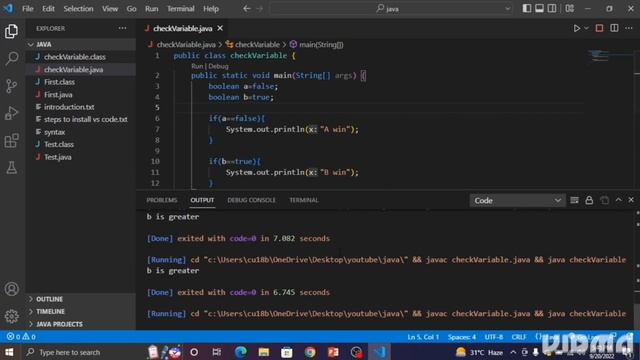Image resolution: width=640 pixels, height=360 pixels.
Task: Change line ending via CRLF
Action: [x=519, y=337]
